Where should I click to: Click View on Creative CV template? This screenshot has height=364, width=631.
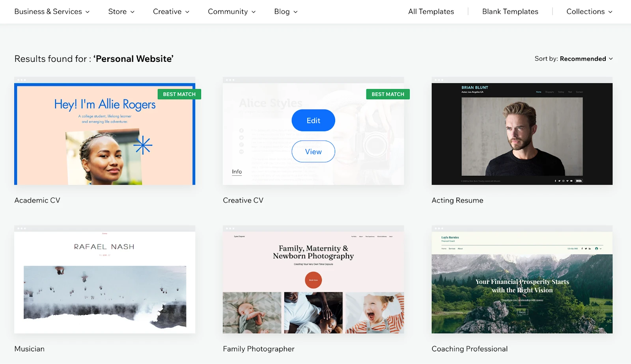pos(313,152)
